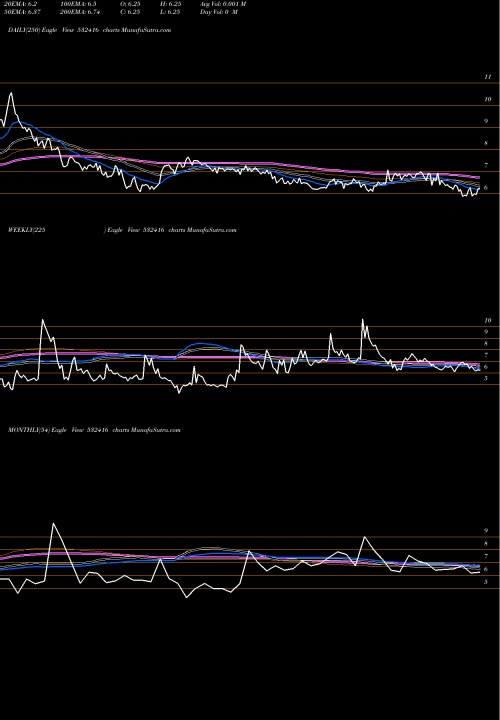Click the 7 price label on monthly chart
This screenshot has width=500, height=720.
[x=486, y=556]
